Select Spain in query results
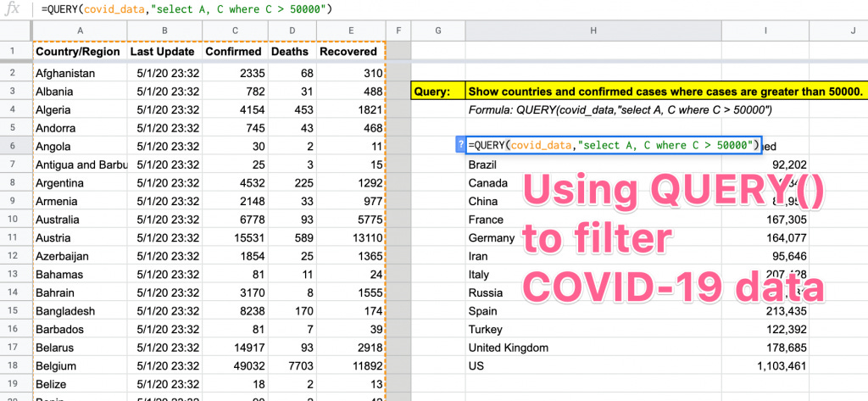The height and width of the screenshot is (401, 868). 593,311
